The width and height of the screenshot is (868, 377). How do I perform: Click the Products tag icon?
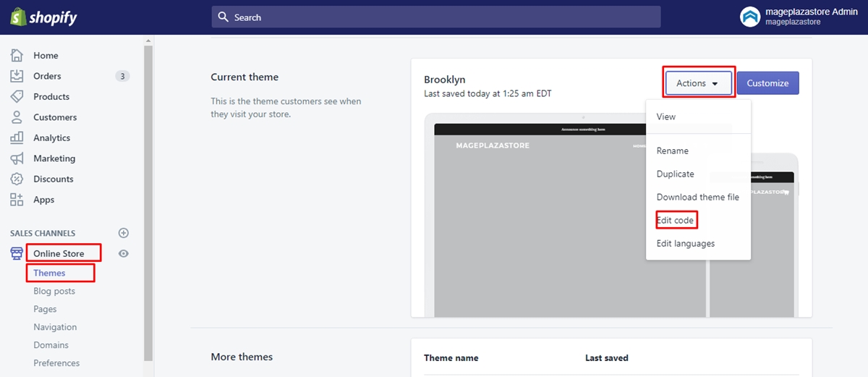[17, 97]
